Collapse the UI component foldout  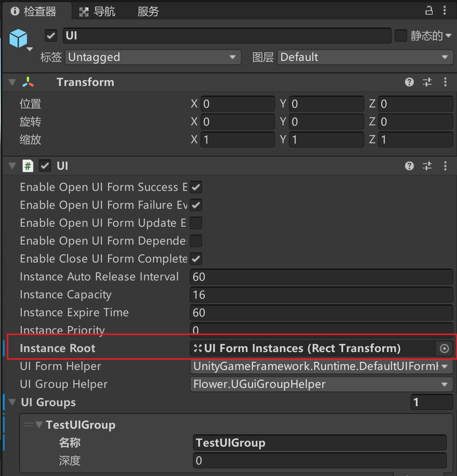tap(12, 166)
